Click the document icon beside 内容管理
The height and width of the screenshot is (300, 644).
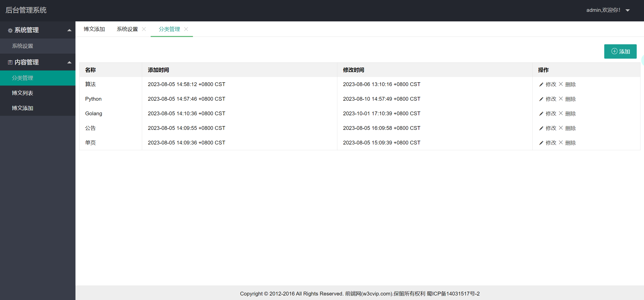coord(10,62)
